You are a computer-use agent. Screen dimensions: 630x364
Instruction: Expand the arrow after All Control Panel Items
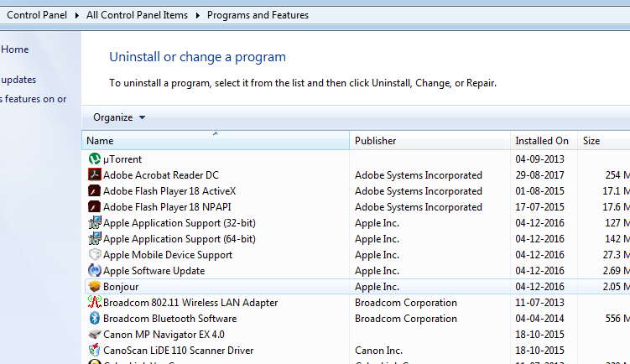pyautogui.click(x=198, y=15)
